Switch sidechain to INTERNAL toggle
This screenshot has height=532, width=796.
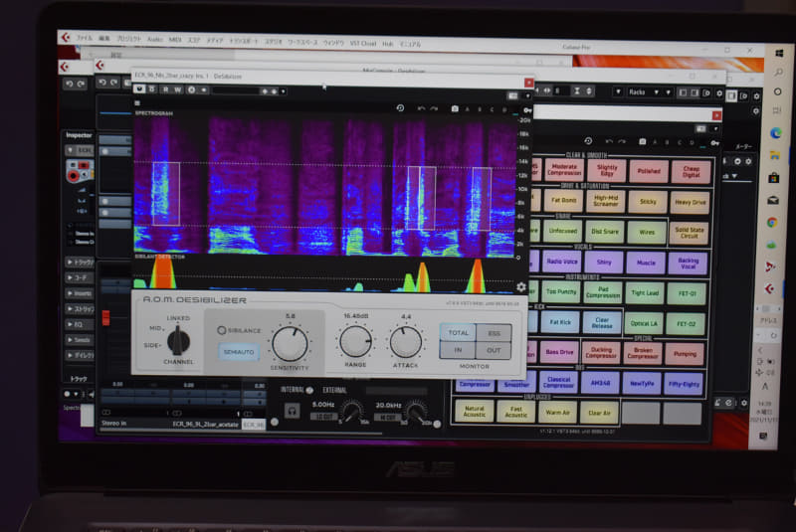[309, 390]
